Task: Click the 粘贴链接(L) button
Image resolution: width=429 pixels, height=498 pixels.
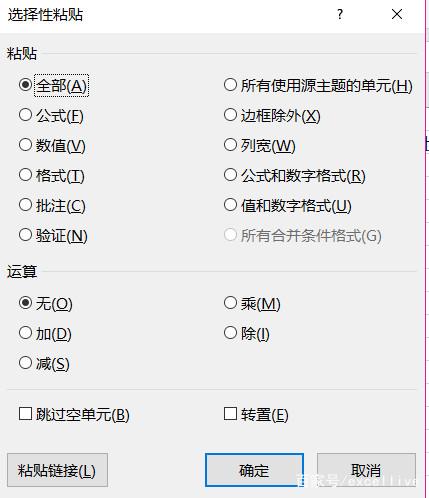Action: [57, 470]
